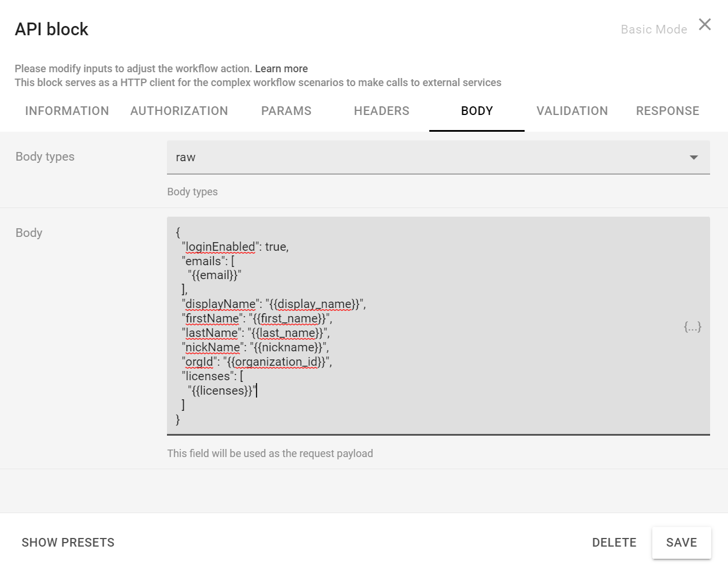Viewport: 728px width, 568px height.
Task: Switch to Basic Mode
Action: [x=653, y=29]
